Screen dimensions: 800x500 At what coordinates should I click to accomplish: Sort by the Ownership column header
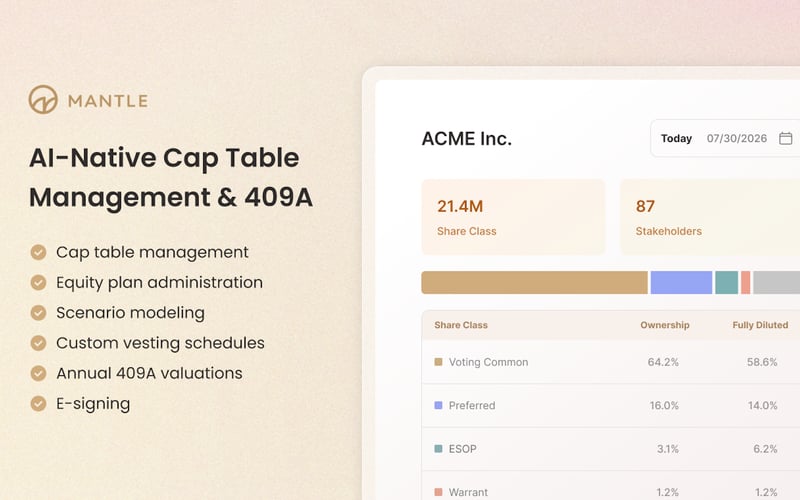coord(665,325)
